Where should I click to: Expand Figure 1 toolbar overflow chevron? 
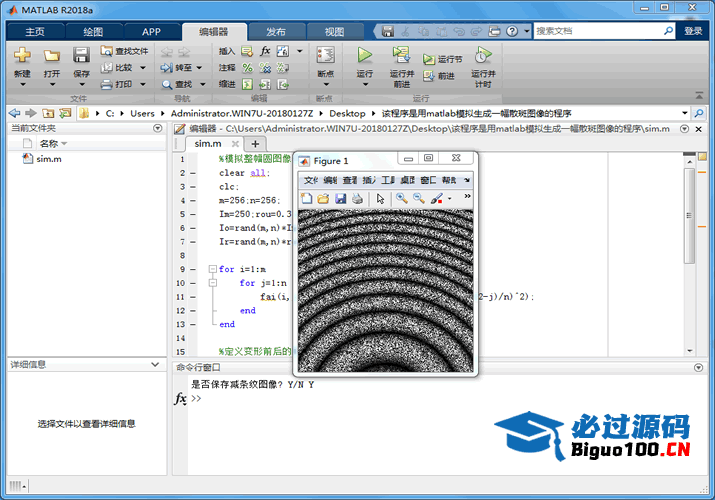click(x=467, y=196)
